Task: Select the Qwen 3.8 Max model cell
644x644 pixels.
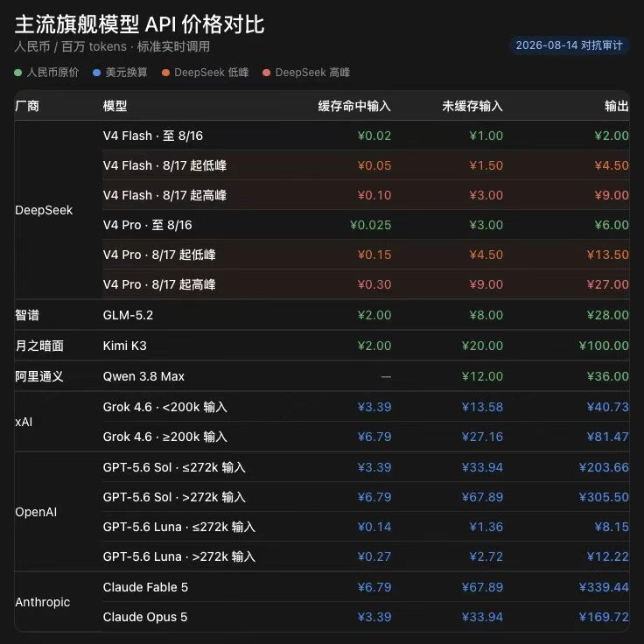Action: [143, 376]
